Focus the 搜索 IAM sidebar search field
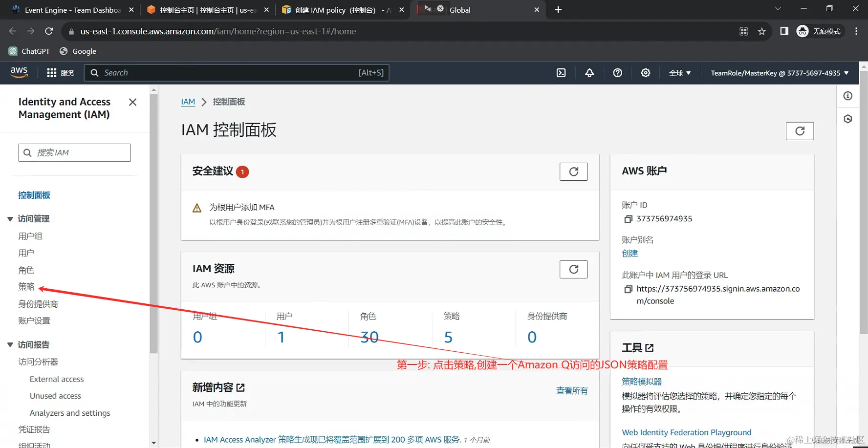 tap(75, 152)
